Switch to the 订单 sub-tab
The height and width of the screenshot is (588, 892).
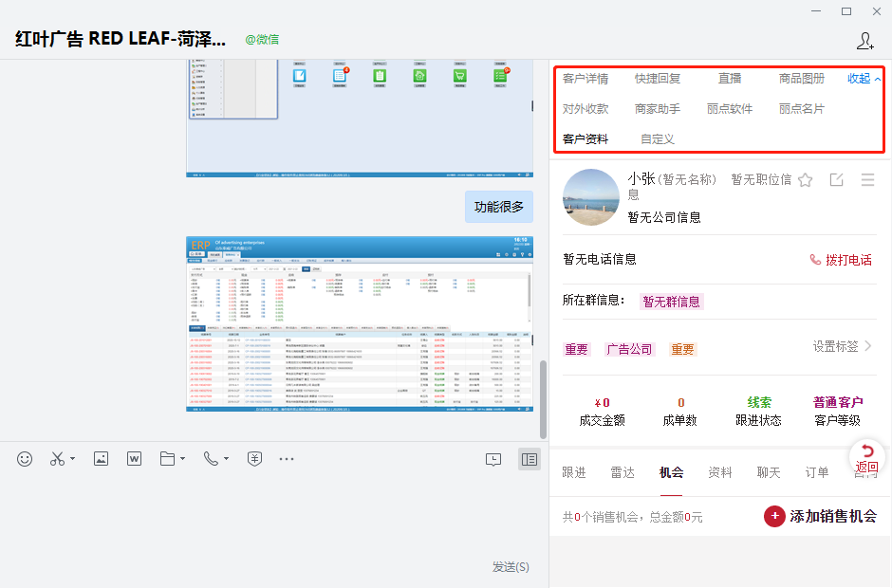tap(817, 472)
